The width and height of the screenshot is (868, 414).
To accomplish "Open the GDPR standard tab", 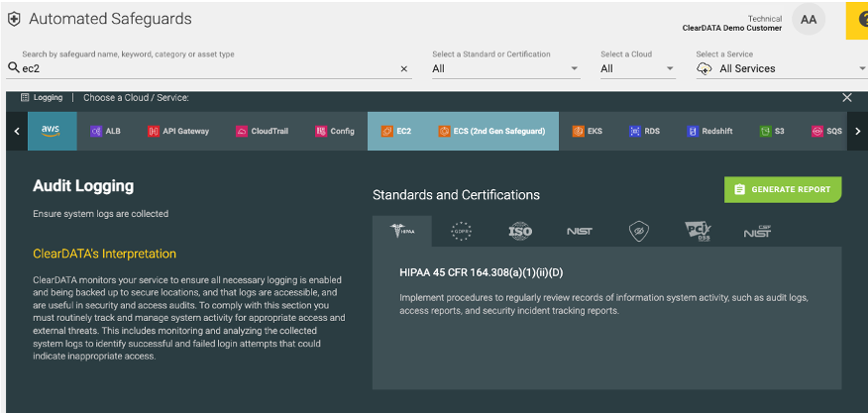I will click(461, 232).
